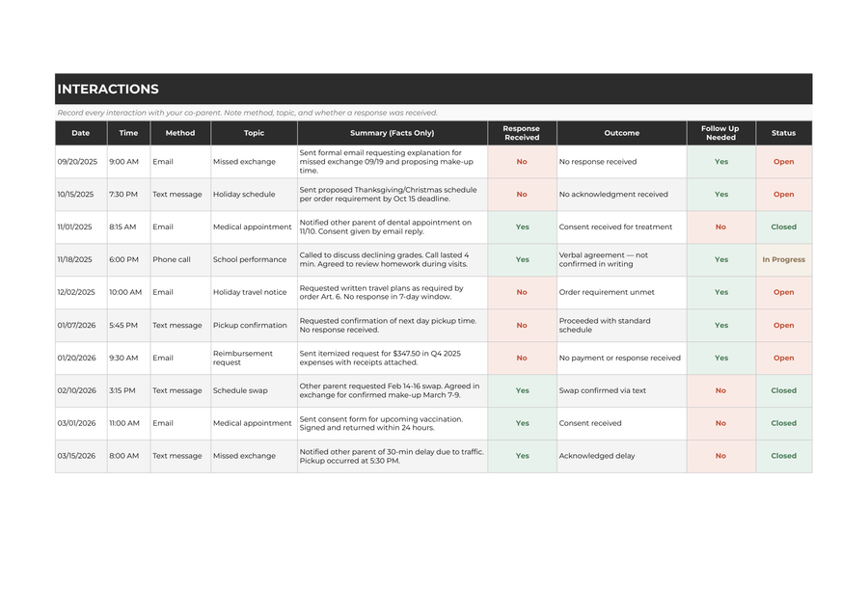Select the Date column header
Viewport: 868px width, 613px height.
click(x=81, y=133)
